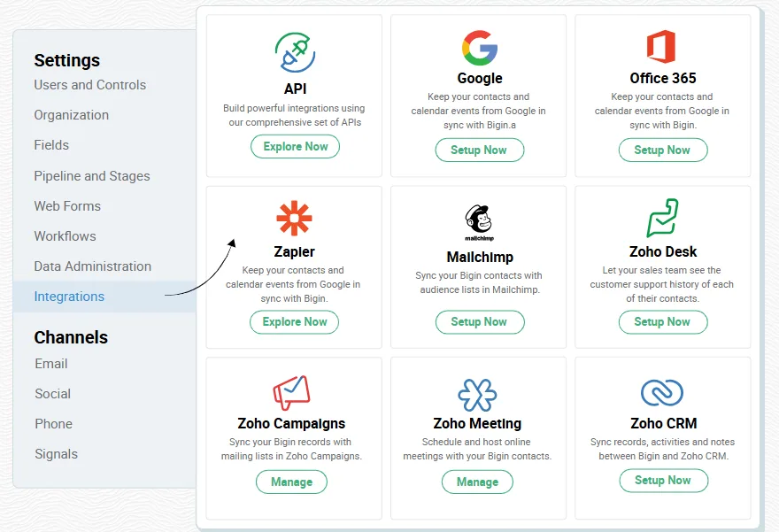
Task: Click the blue Zoho Meeting icon
Action: 477,395
